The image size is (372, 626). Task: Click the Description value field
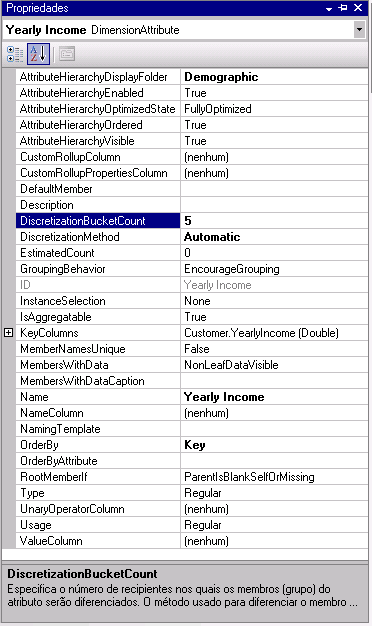point(274,205)
